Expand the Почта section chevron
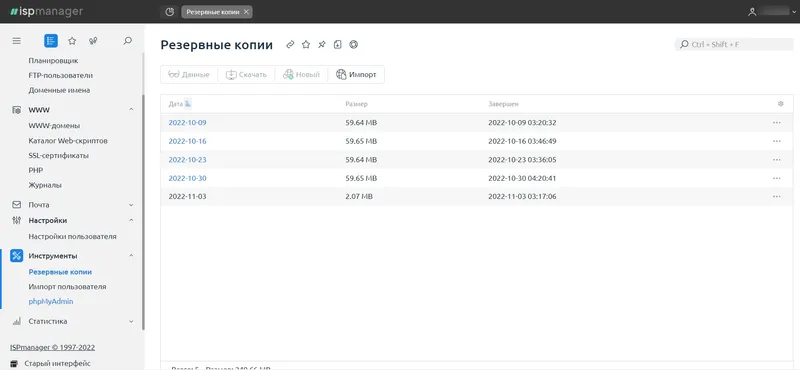Screen dimensions: 800x370 pos(131,205)
